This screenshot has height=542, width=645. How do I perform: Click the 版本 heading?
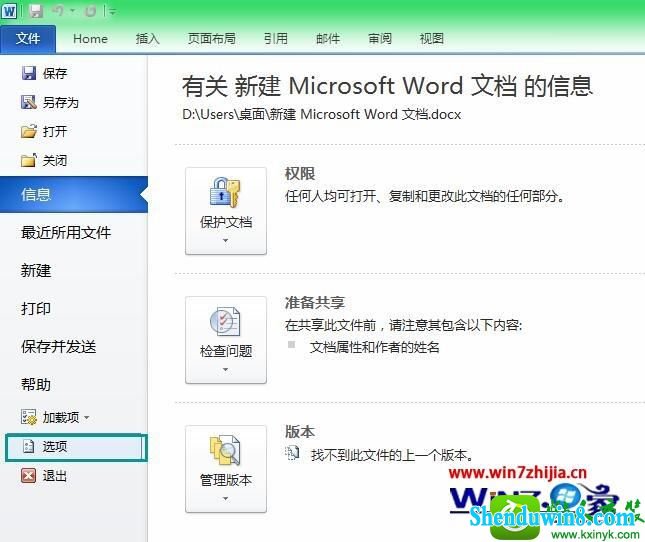tap(300, 432)
